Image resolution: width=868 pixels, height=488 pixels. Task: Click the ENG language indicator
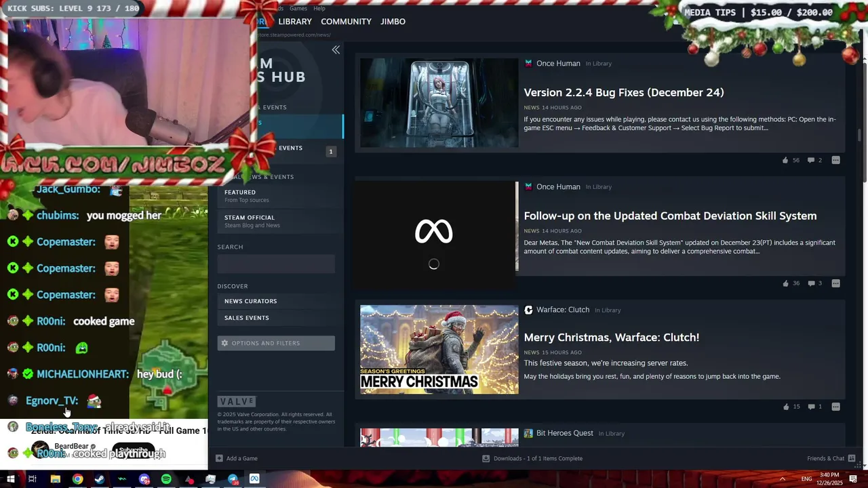click(807, 479)
